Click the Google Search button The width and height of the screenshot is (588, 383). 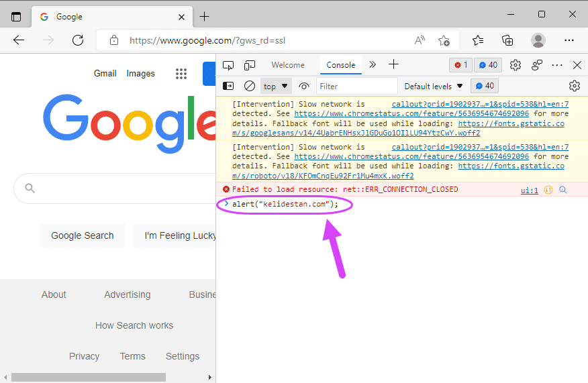(83, 235)
